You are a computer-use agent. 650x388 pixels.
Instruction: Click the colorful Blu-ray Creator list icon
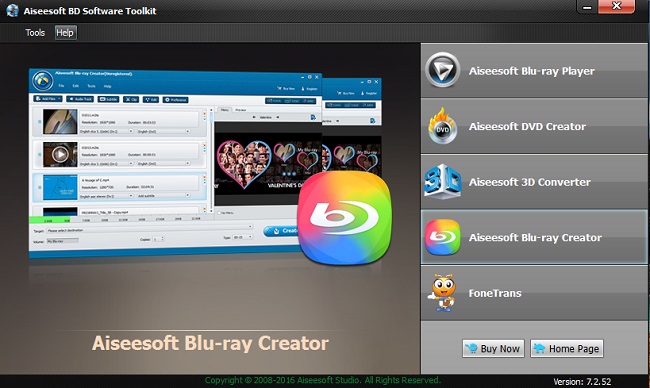click(x=442, y=237)
